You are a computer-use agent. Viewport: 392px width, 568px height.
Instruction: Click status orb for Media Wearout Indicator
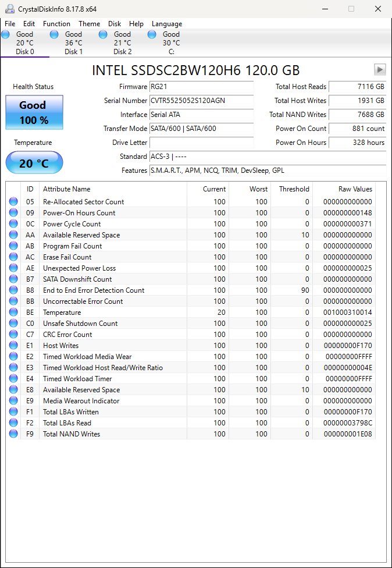click(x=13, y=400)
